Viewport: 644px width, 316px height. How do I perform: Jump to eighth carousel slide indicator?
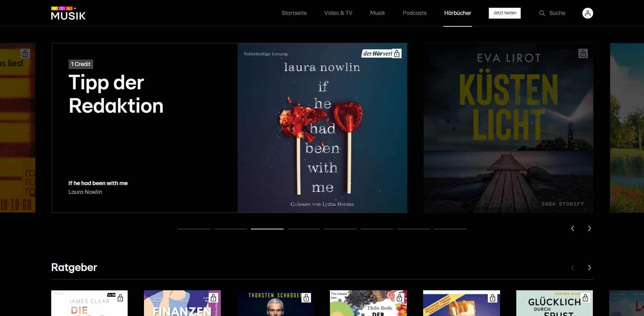pyautogui.click(x=450, y=229)
